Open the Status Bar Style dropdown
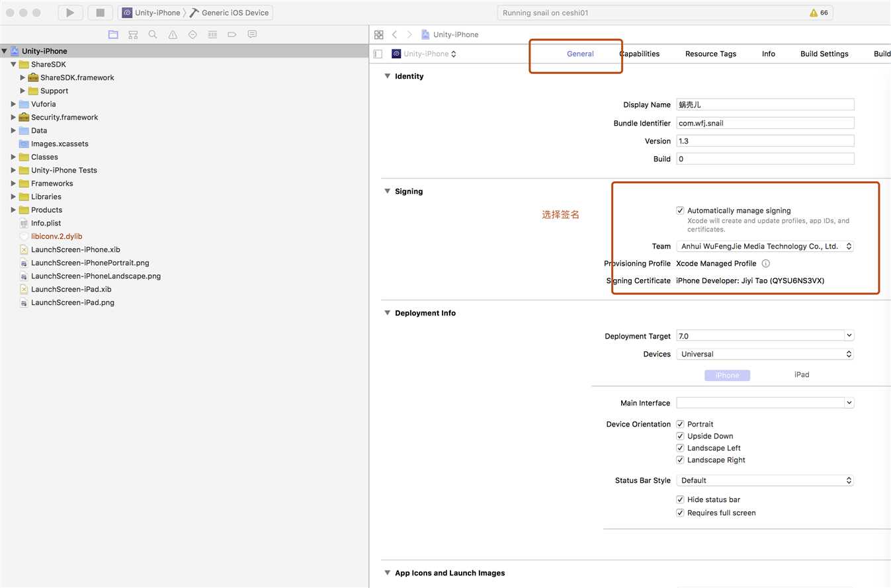This screenshot has height=588, width=891. click(x=765, y=480)
